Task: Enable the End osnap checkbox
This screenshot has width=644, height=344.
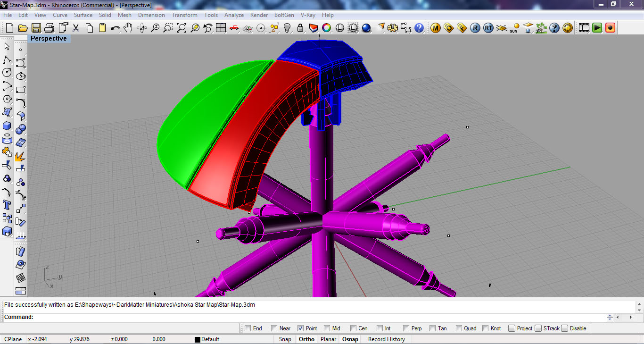Action: 248,328
